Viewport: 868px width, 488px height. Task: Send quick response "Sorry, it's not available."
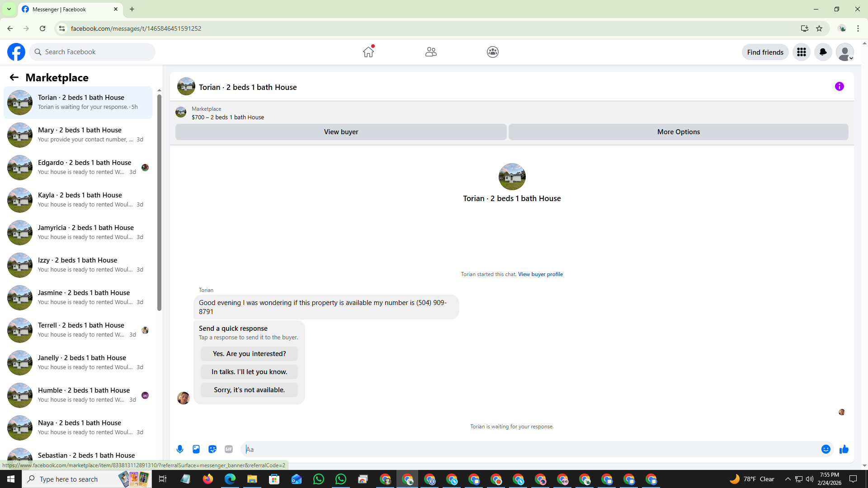click(249, 390)
